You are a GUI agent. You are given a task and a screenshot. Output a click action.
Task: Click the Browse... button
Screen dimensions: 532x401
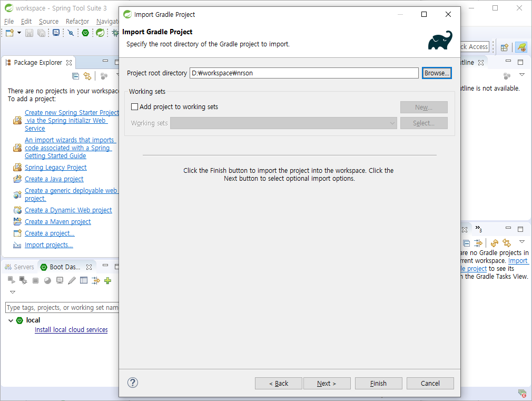[x=437, y=73]
